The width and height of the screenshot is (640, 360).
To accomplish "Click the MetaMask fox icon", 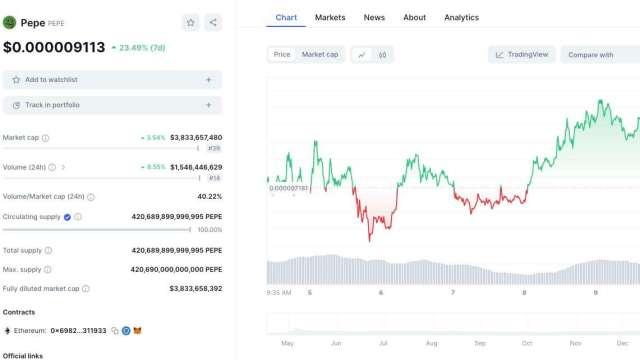I will pyautogui.click(x=138, y=331).
